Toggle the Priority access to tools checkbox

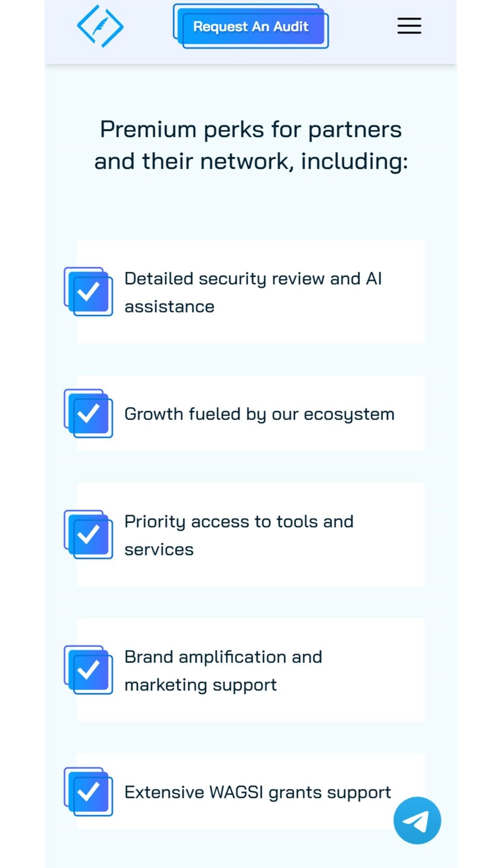coord(89,534)
